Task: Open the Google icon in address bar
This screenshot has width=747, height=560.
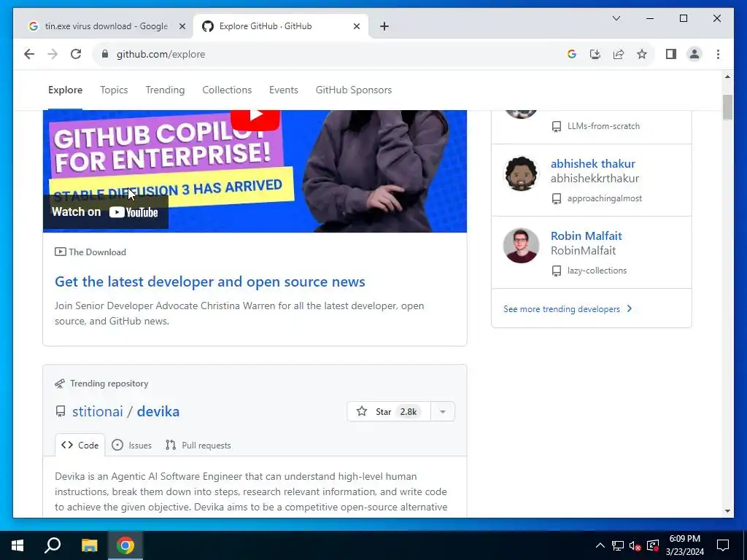Action: [x=572, y=54]
